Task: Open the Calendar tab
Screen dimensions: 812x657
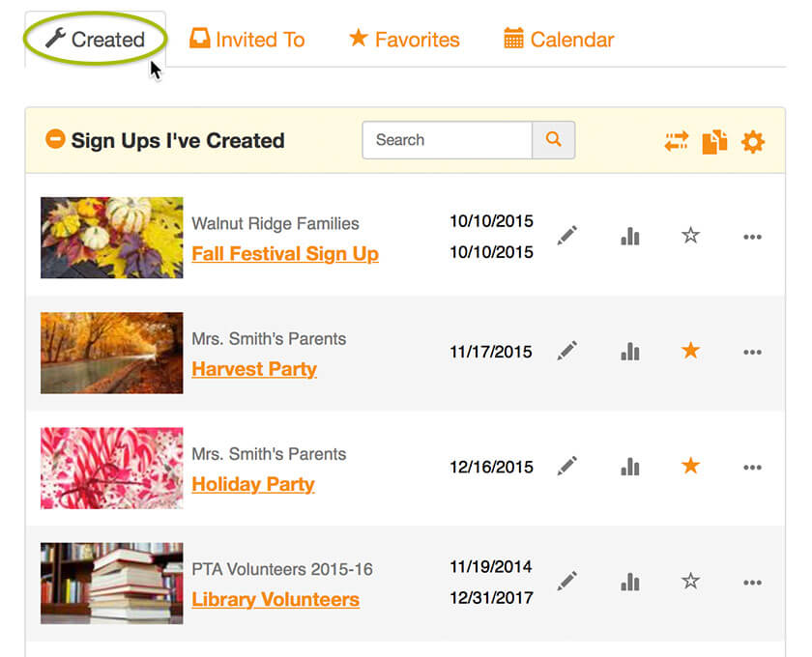Action: [x=559, y=40]
